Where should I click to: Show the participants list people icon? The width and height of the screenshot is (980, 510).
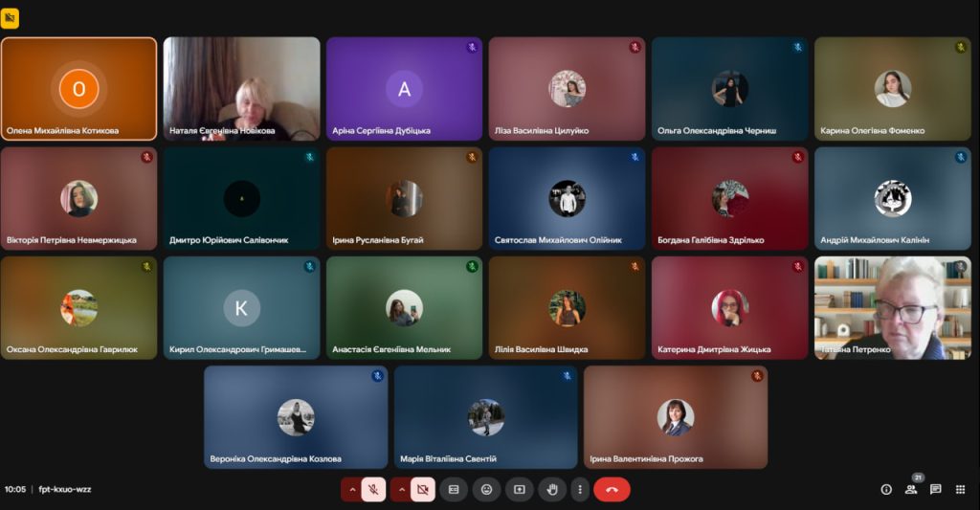[x=911, y=489]
